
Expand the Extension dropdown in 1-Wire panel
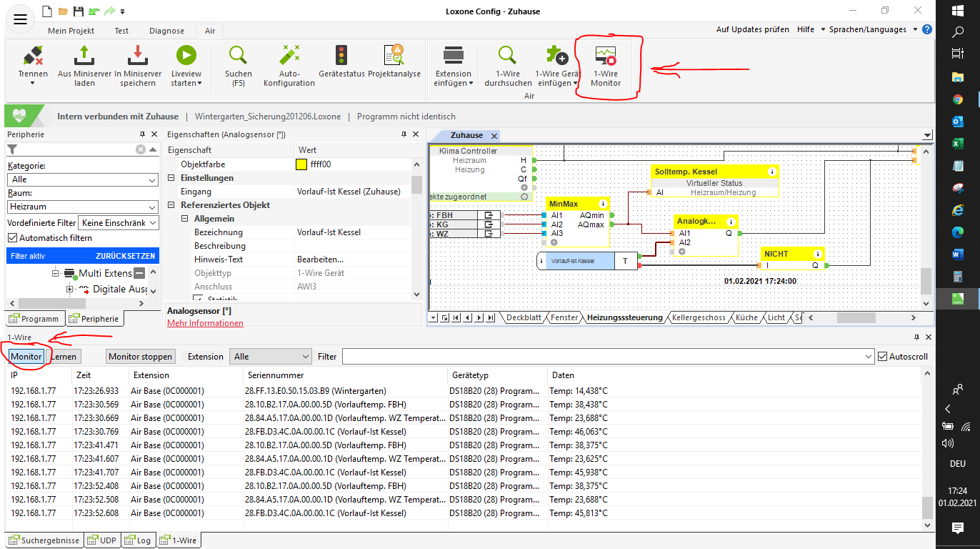271,357
